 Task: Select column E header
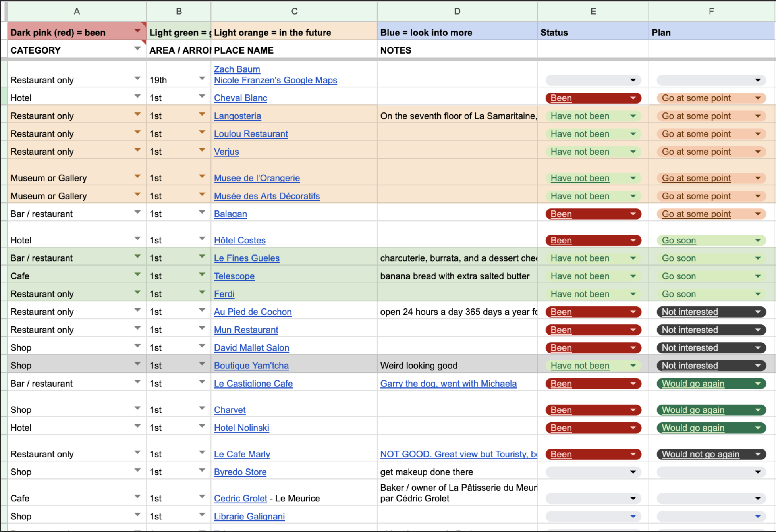click(x=593, y=11)
